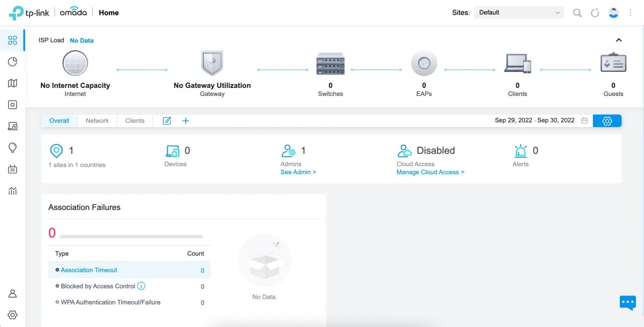Click the tp-link Omada logo

coord(48,13)
